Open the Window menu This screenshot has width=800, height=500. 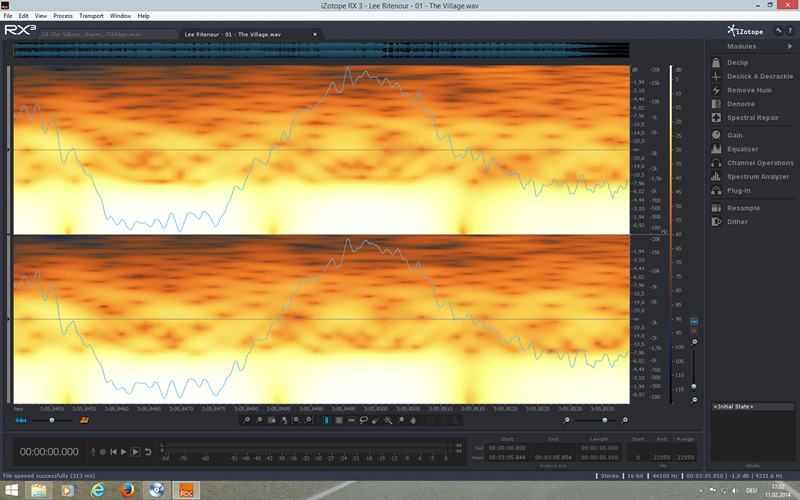tap(120, 16)
